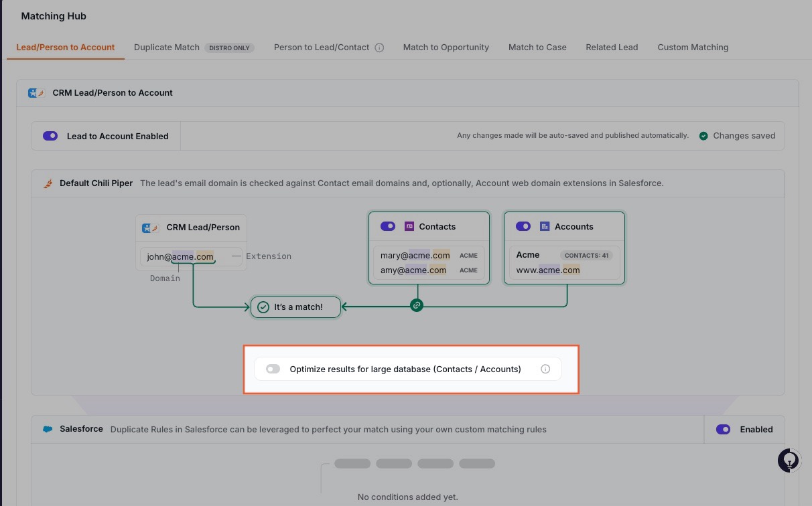Click the It's a match! label
The image size is (812, 506).
click(x=298, y=307)
